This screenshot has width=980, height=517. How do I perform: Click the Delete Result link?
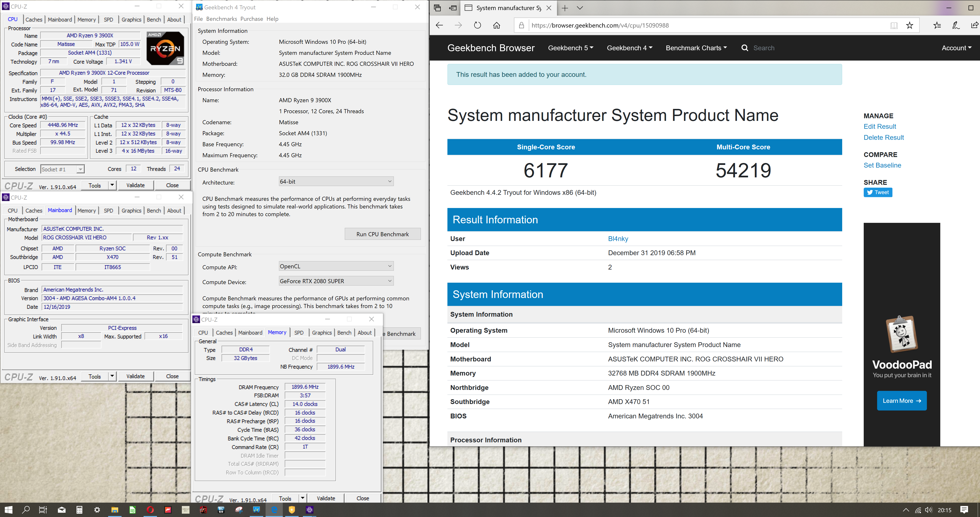pos(883,137)
